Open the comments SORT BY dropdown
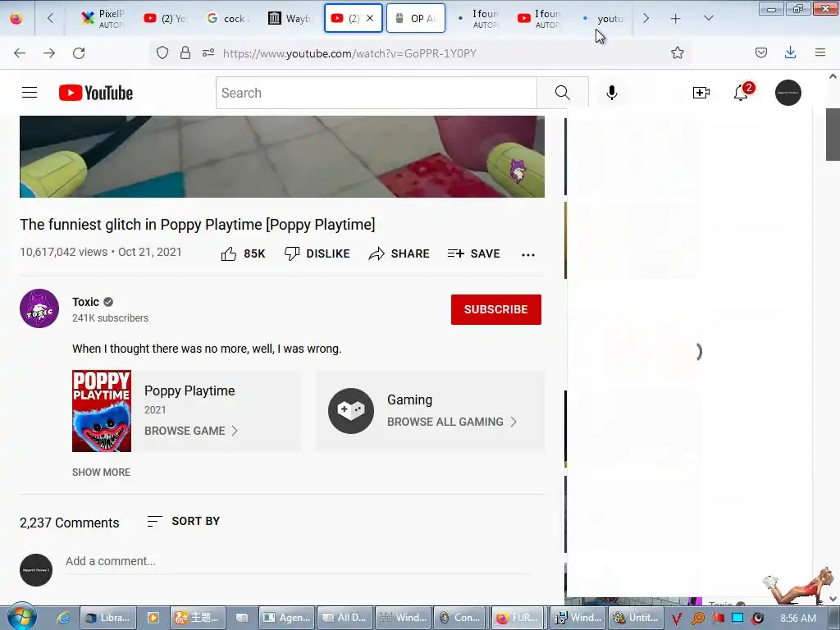 [x=183, y=521]
